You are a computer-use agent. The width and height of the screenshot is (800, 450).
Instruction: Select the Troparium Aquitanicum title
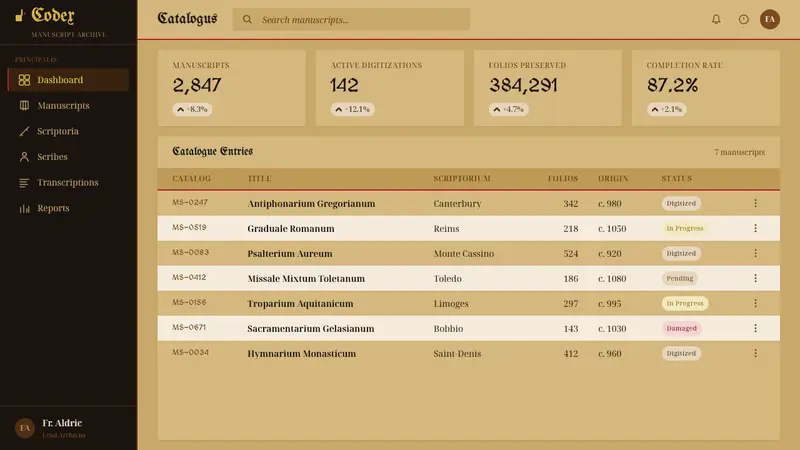[x=300, y=304]
